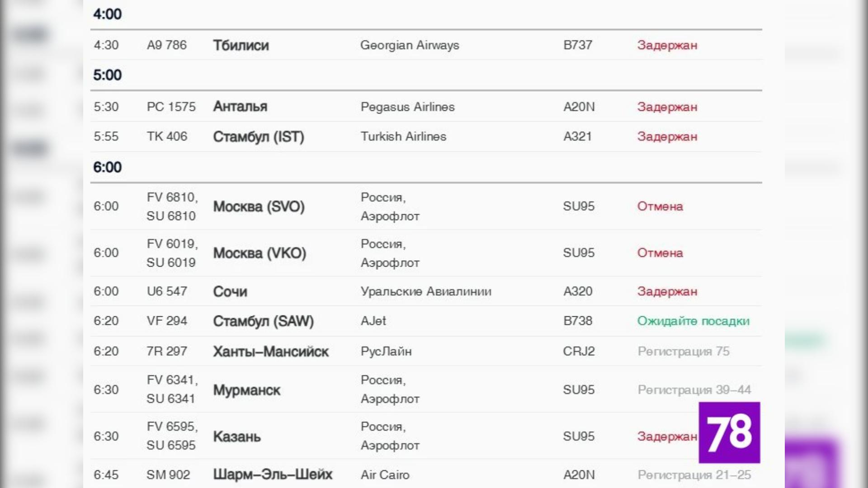Viewport: 868px width, 488px height.
Task: Click the Москва (SVO) destination
Action: tap(259, 206)
